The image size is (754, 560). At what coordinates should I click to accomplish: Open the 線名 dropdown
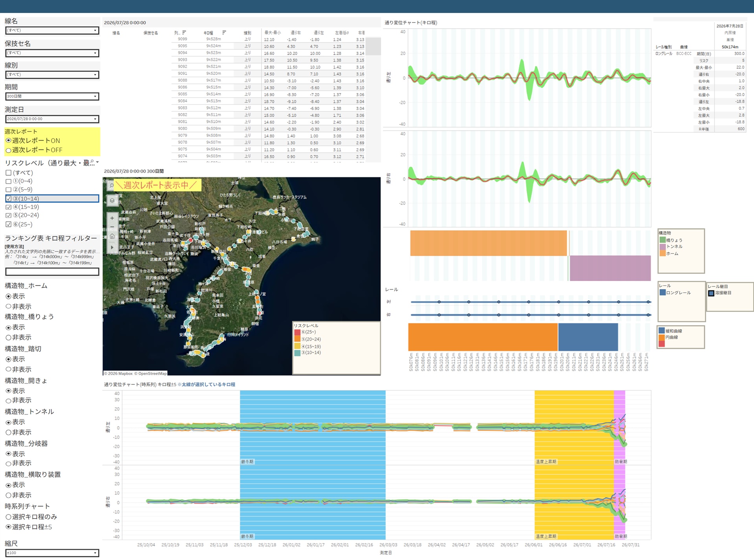(52, 30)
